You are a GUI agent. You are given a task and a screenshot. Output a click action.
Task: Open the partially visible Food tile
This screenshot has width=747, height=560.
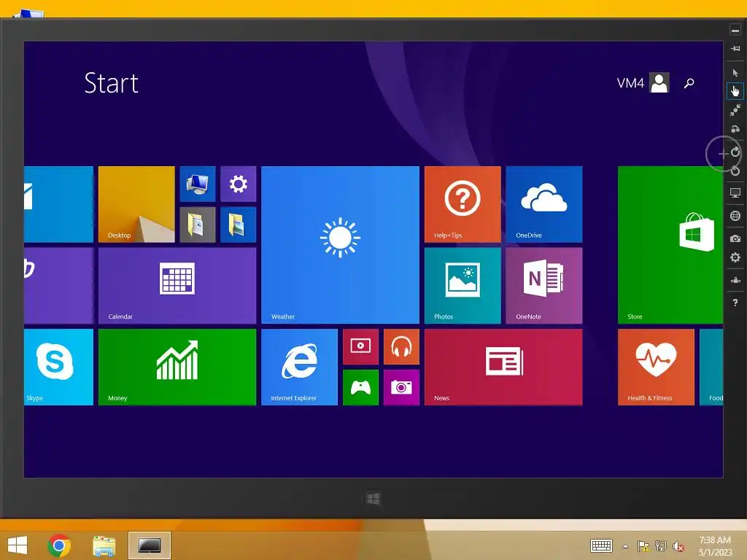(x=711, y=367)
